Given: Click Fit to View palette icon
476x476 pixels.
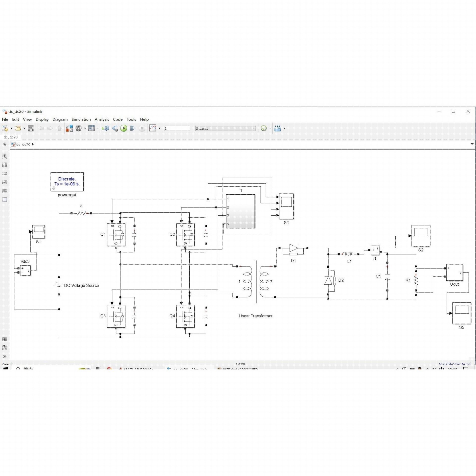Looking at the screenshot, I should 5,165.
